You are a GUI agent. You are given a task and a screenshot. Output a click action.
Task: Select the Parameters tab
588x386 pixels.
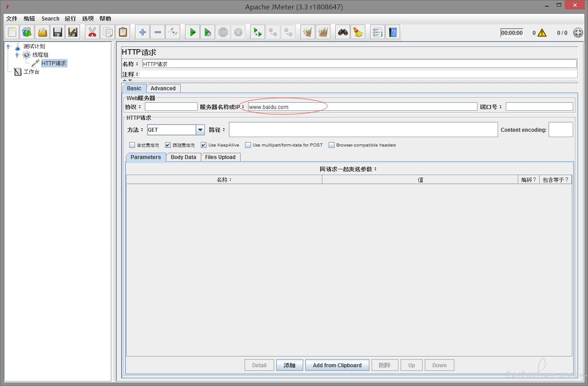(x=146, y=157)
